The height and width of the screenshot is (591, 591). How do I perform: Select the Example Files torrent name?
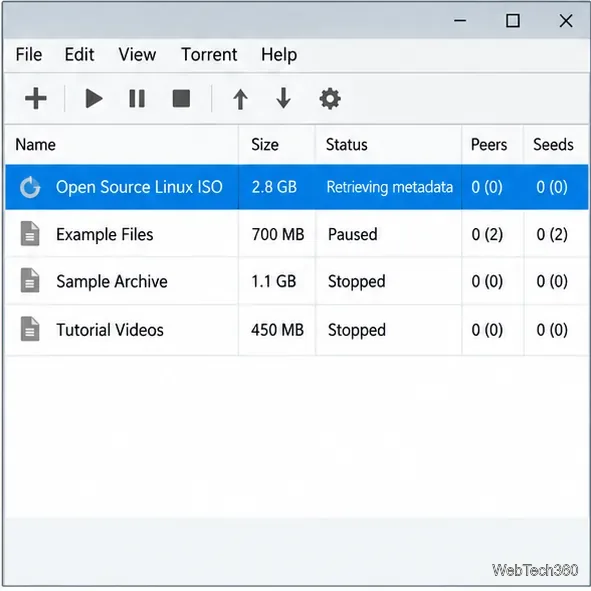[105, 234]
